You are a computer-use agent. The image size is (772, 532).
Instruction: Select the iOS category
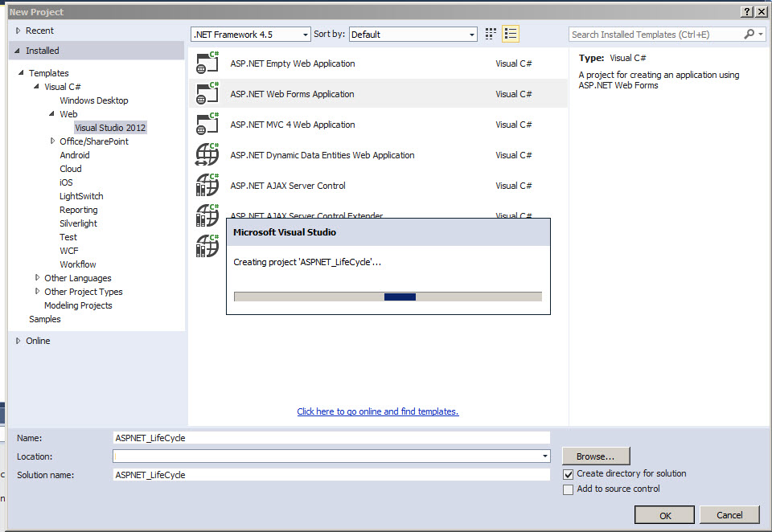pos(66,182)
